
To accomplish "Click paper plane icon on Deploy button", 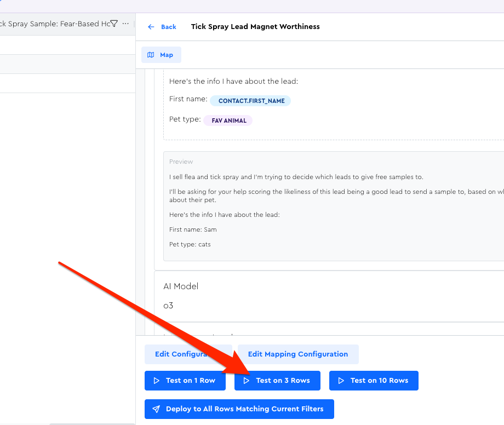I will coord(157,409).
